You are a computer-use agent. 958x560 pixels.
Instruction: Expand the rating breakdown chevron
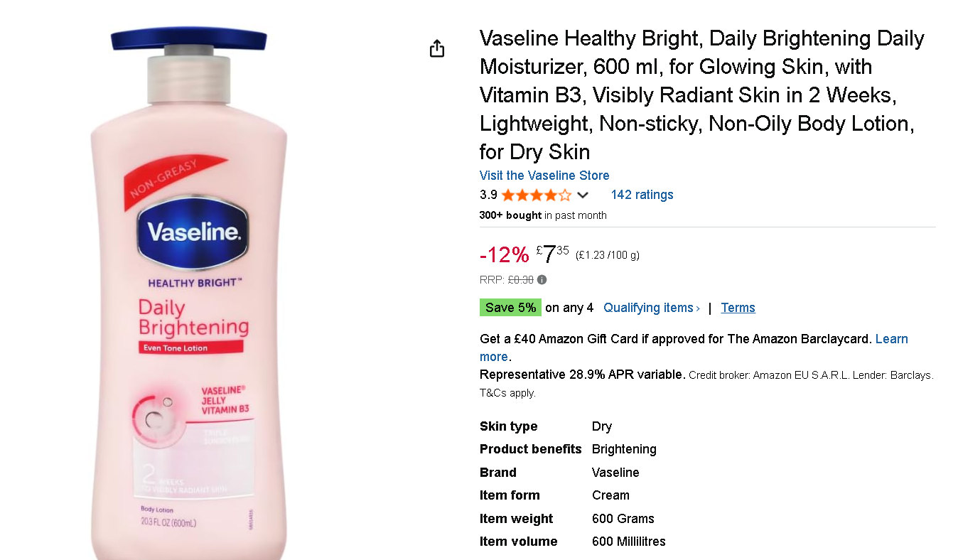(x=583, y=195)
